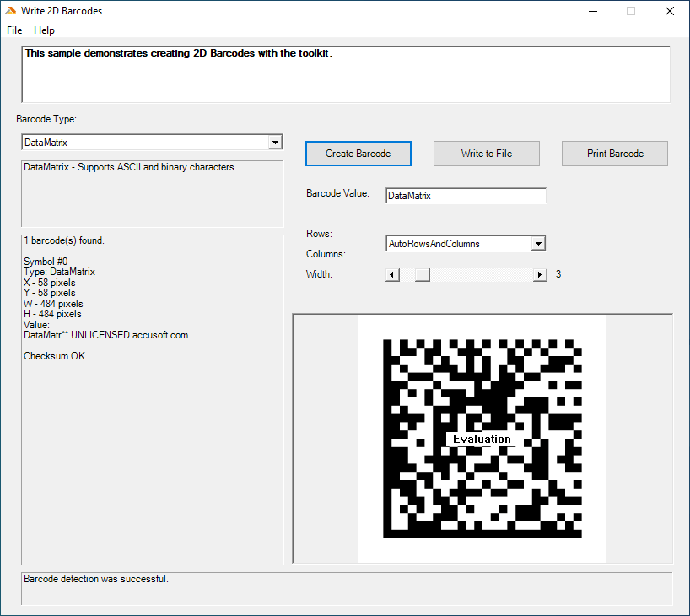Click the application icon in the title bar
The image size is (690, 616).
[x=10, y=10]
